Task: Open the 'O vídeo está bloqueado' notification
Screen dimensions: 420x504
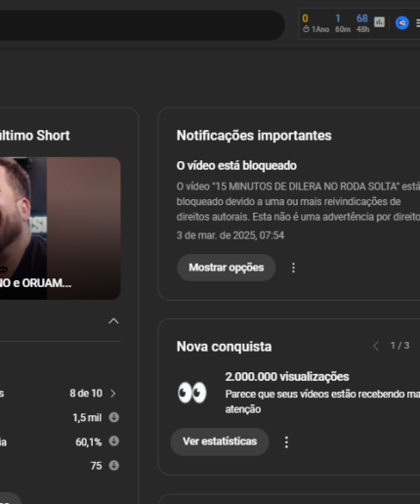Action: (236, 165)
